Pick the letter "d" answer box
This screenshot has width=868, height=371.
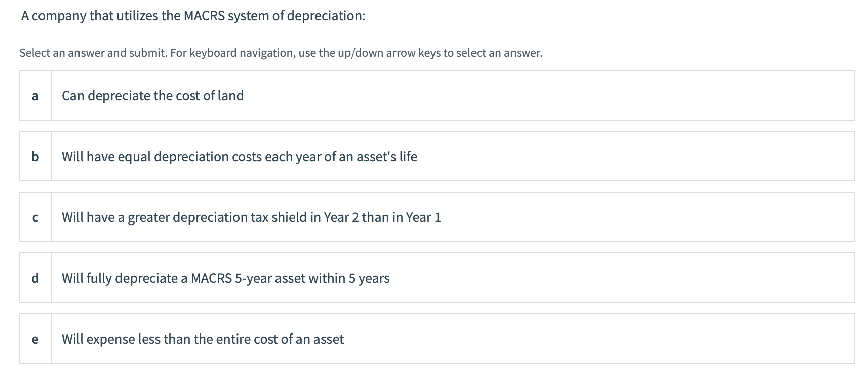[35, 278]
